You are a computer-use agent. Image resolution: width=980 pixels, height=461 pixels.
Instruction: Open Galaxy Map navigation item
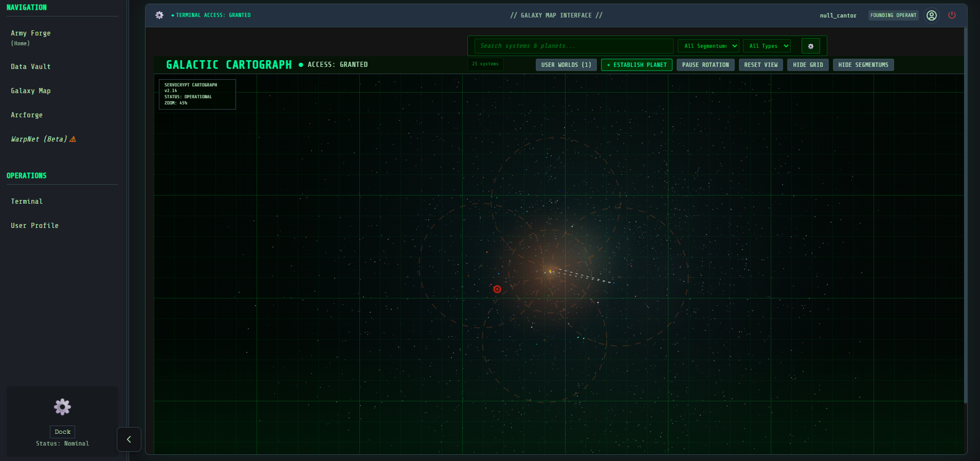tap(31, 91)
